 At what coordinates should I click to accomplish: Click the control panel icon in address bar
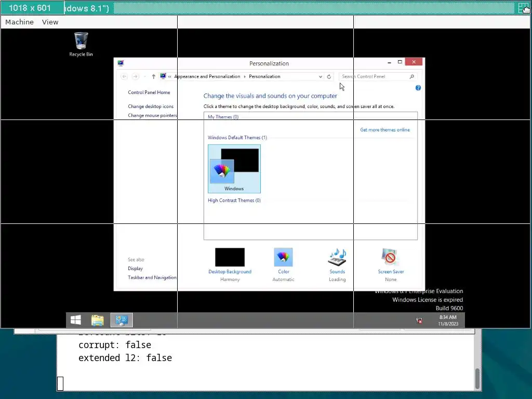[163, 76]
